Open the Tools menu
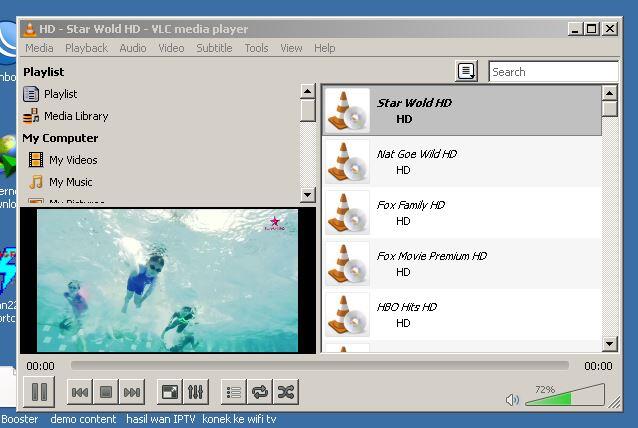The image size is (638, 428). [x=256, y=48]
